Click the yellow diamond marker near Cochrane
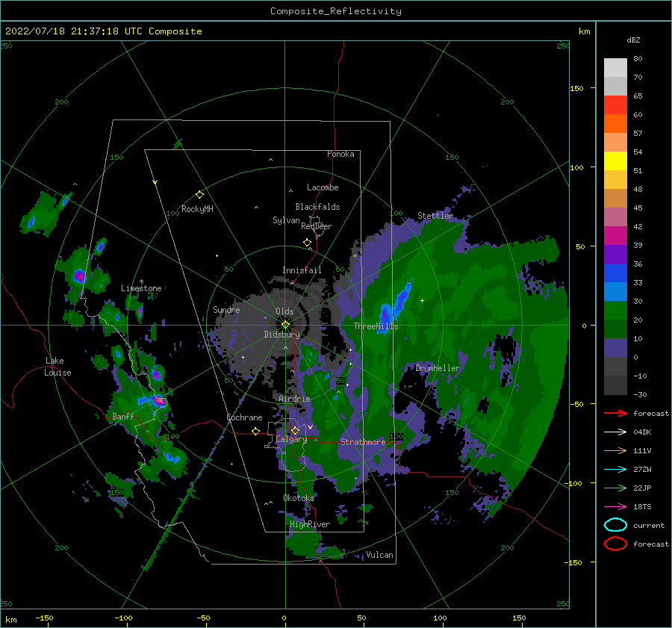 tap(255, 431)
